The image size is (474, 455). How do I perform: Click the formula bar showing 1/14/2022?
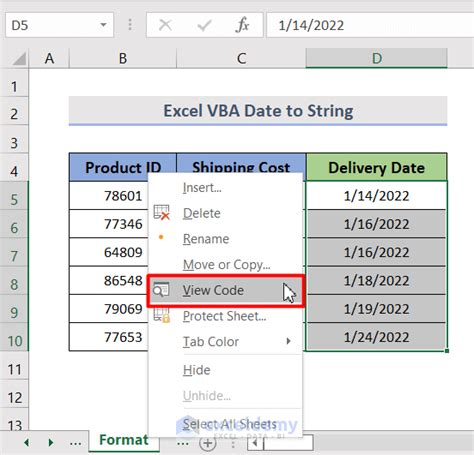[370, 25]
